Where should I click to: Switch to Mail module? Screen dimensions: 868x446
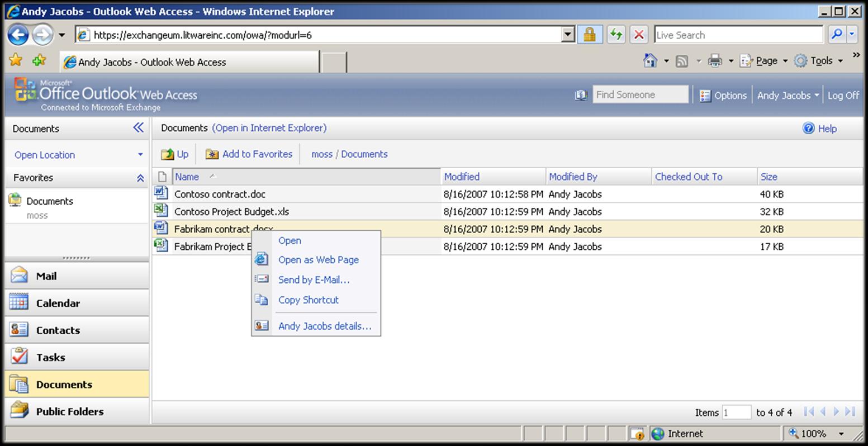pos(77,276)
